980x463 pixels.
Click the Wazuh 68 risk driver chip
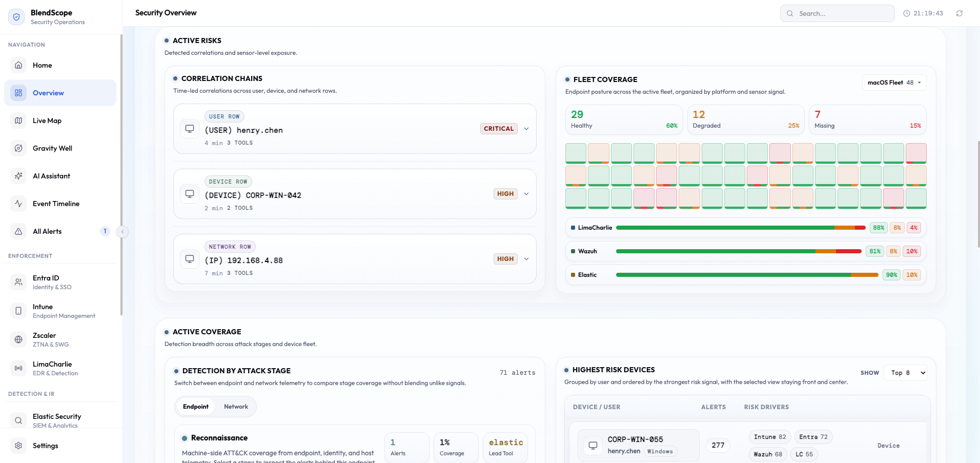pyautogui.click(x=768, y=454)
